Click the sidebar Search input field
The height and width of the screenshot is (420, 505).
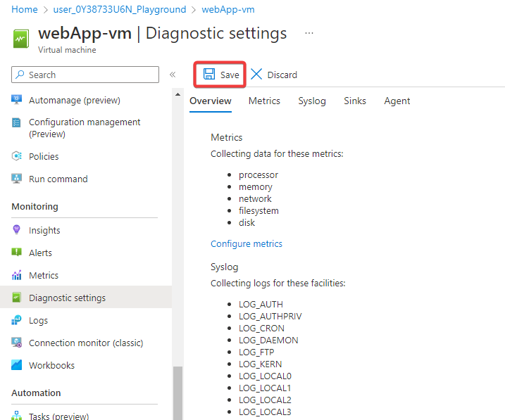92,75
